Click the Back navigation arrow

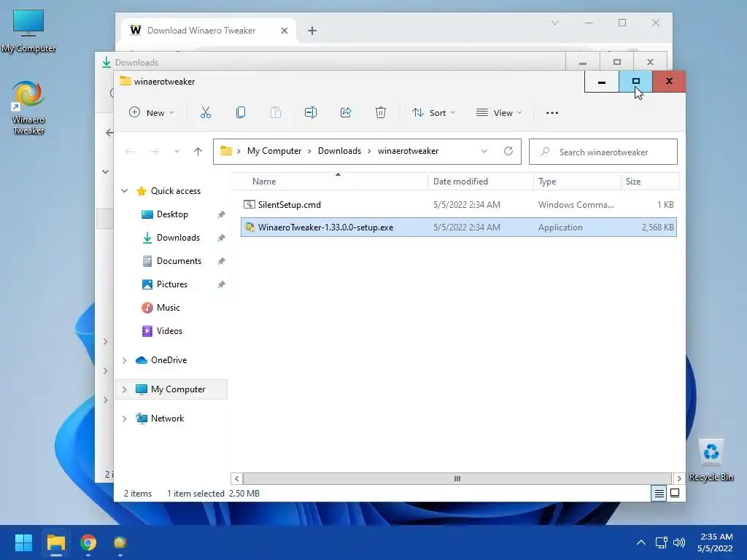(129, 152)
